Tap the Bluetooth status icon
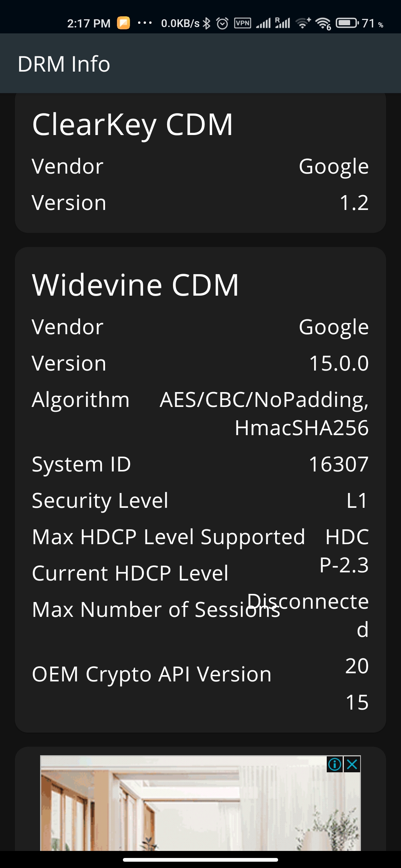This screenshot has width=401, height=868. pyautogui.click(x=207, y=23)
